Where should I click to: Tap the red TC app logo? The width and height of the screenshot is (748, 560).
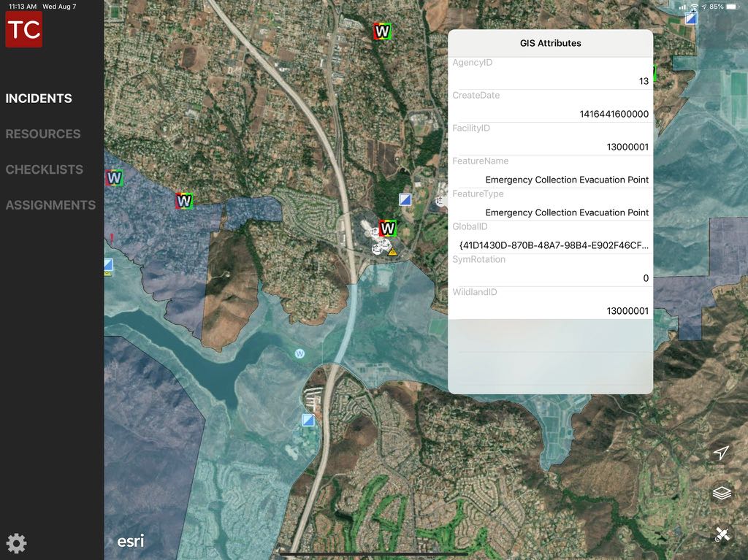24,29
